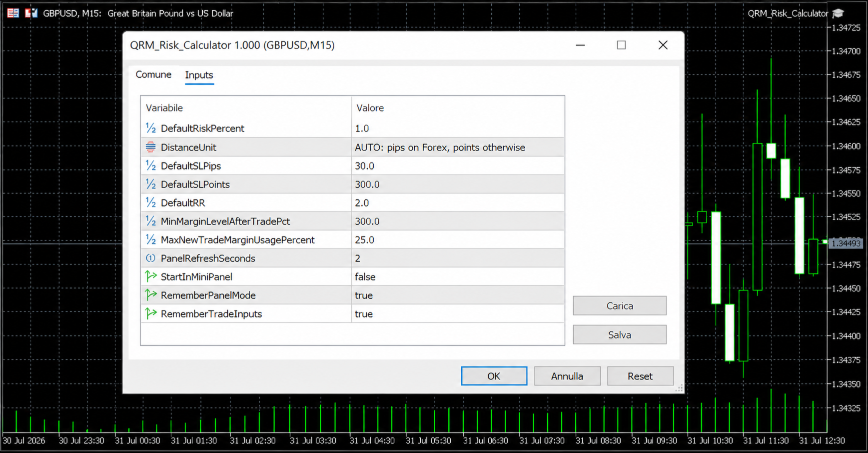Click the red-white trade icon beside GBPUSD title
Image resolution: width=868 pixels, height=453 pixels.
[31, 13]
